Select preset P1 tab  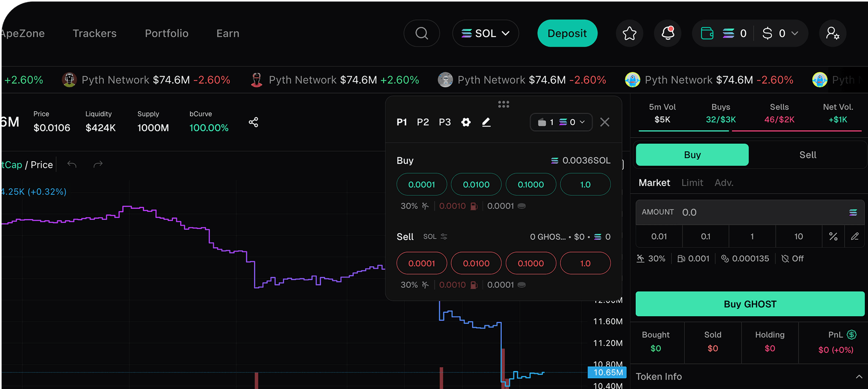(402, 122)
